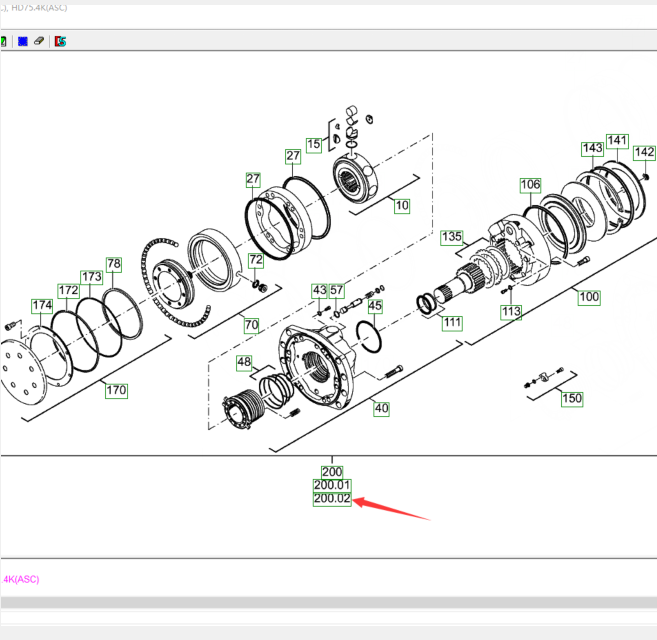Screen dimensions: 657x640
Task: Pick part number 70 callout
Action: (251, 325)
